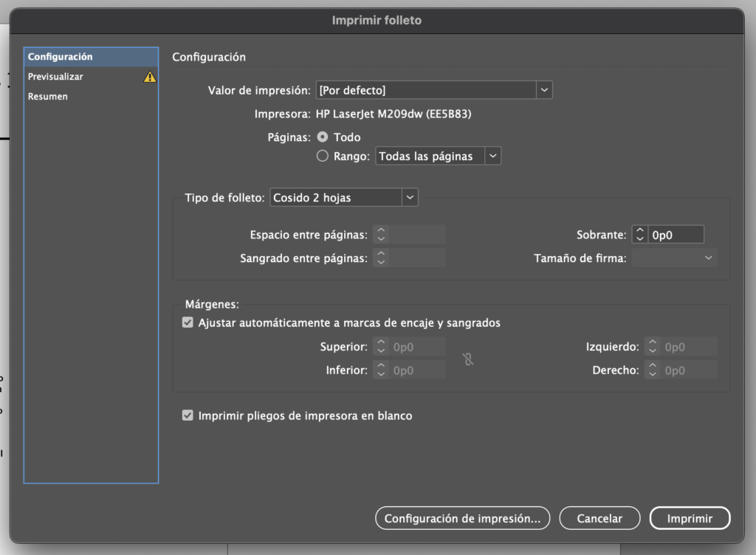This screenshot has width=756, height=555.
Task: Click the Espacio entre páginas stepper
Action: pyautogui.click(x=381, y=235)
